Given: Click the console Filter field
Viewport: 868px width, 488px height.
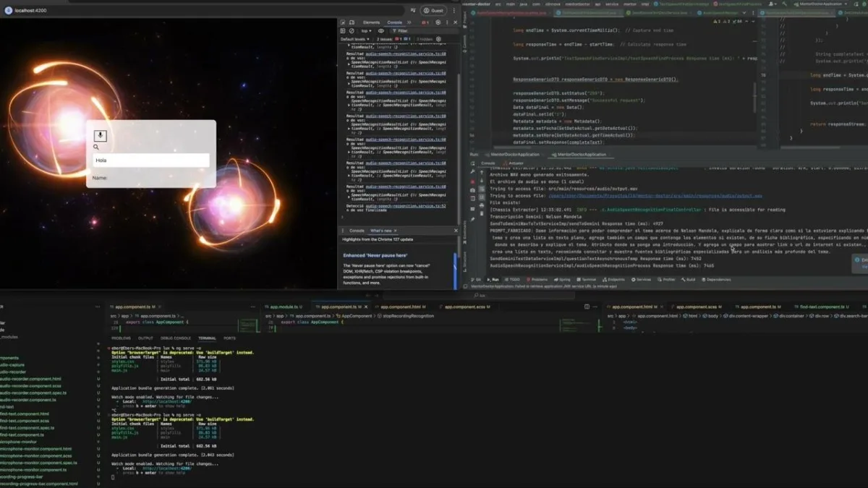Looking at the screenshot, I should (423, 31).
